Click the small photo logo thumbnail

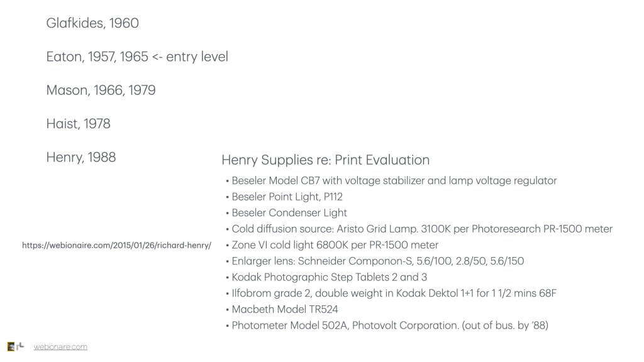[11, 347]
